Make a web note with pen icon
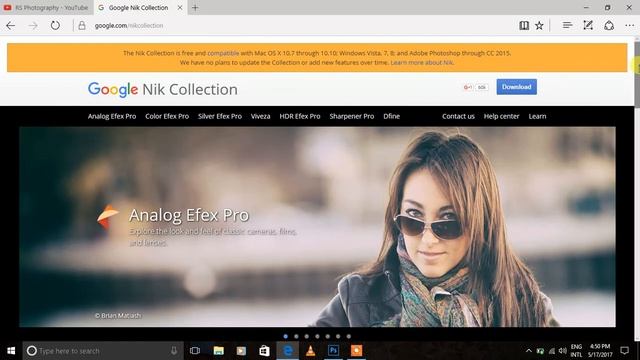Viewport: 640px width, 360px height. [588, 25]
